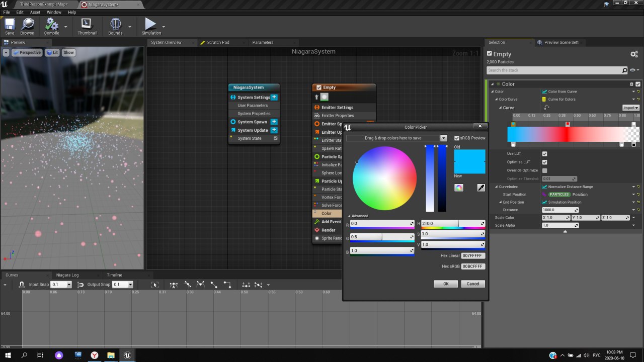Toggle the Output Snap icon
The image size is (644, 362).
[81, 285]
